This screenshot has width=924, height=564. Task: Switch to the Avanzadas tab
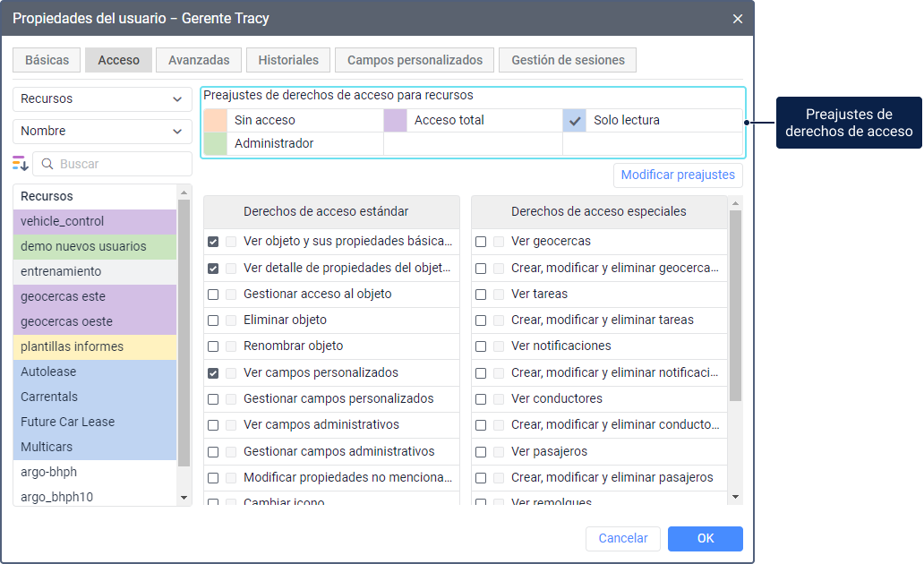(199, 60)
